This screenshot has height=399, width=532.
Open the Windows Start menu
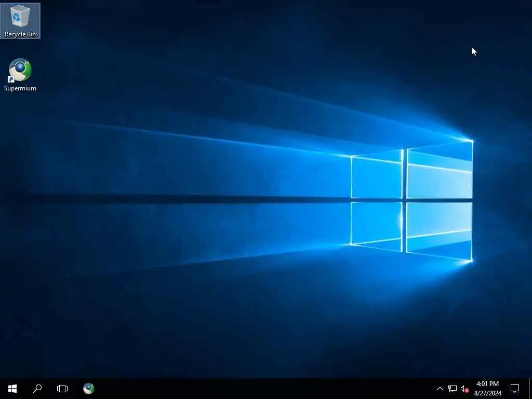click(x=12, y=389)
